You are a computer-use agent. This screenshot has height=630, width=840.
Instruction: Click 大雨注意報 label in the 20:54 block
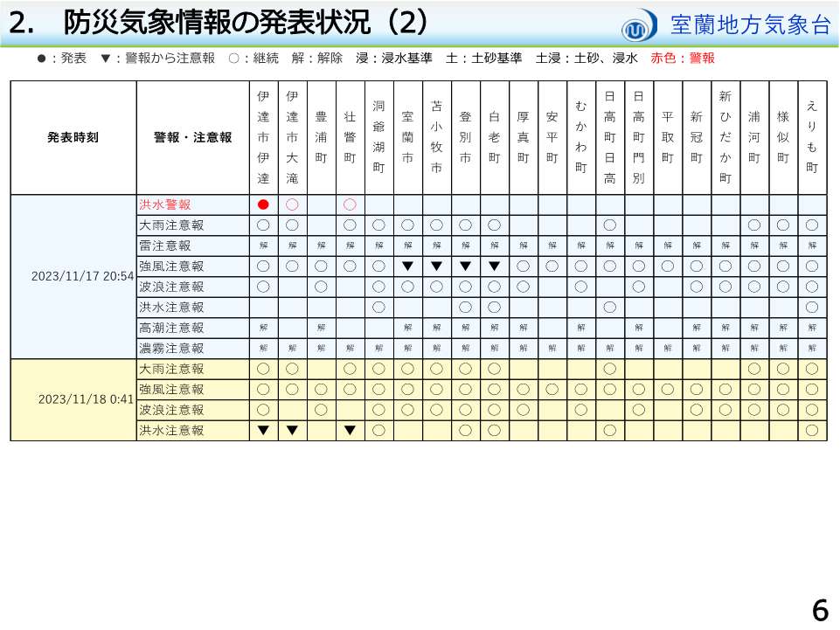(171, 225)
